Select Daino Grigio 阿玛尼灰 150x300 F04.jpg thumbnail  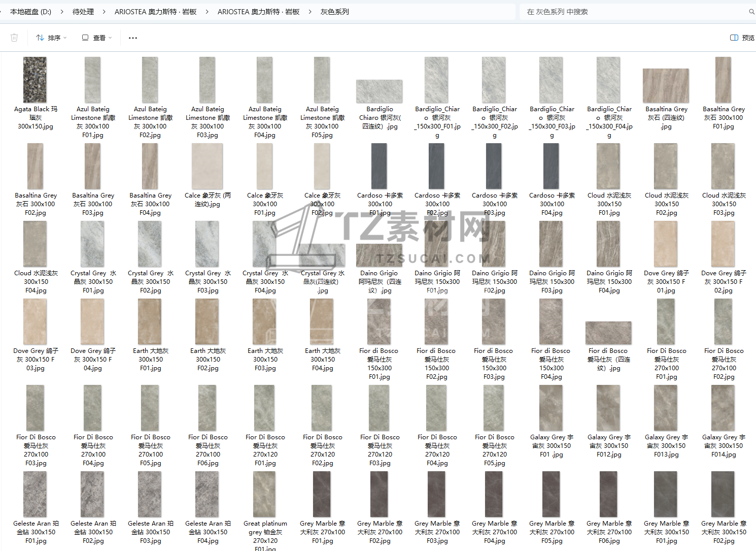608,244
